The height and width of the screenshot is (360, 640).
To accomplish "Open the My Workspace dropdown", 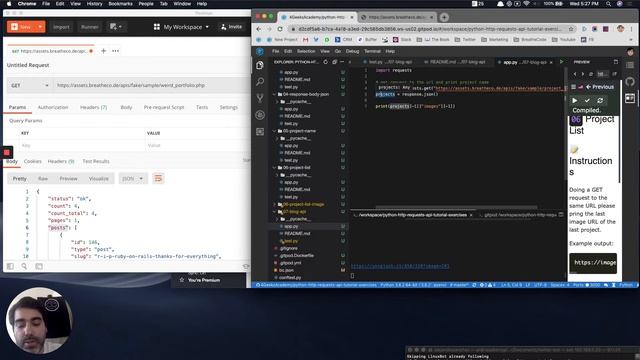I will pyautogui.click(x=182, y=27).
